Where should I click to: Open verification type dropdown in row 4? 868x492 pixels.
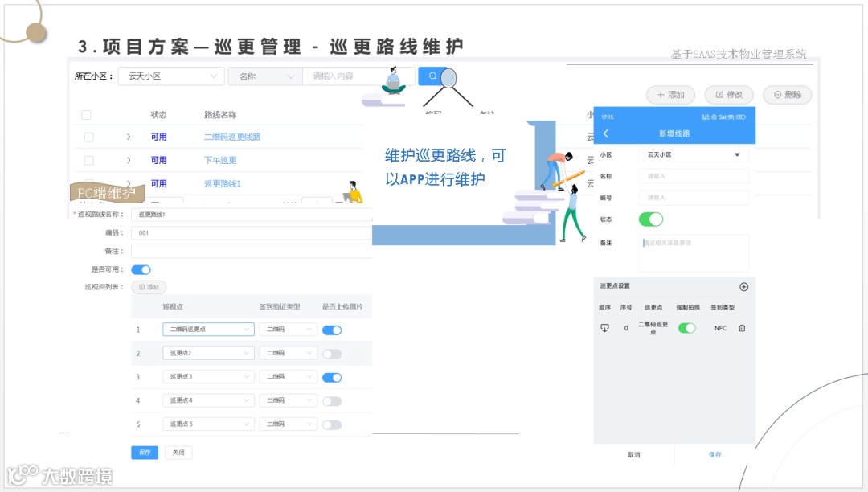pyautogui.click(x=289, y=400)
